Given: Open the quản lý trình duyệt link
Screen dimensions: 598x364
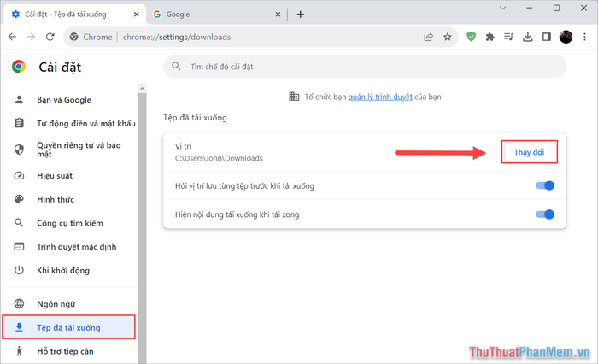Looking at the screenshot, I should 380,97.
